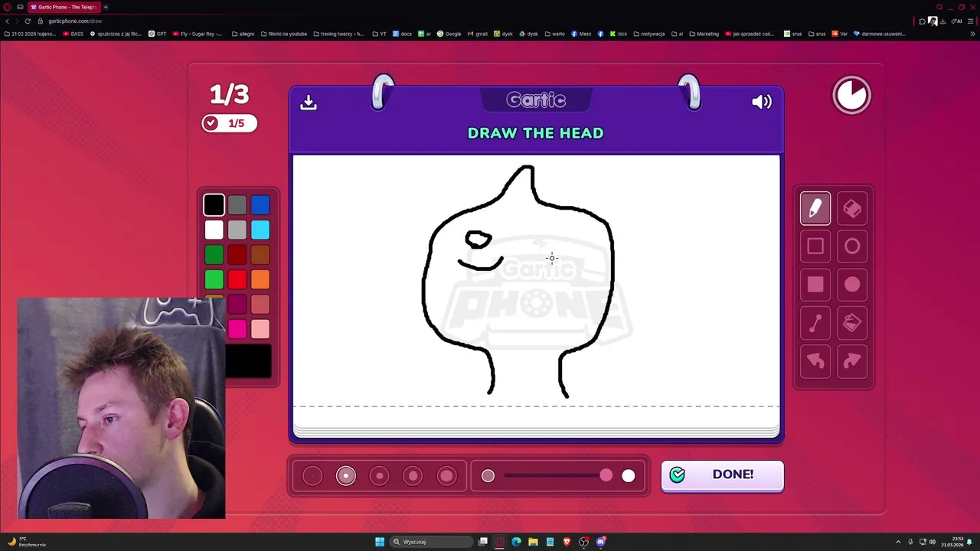Click the opacity slider track
The image size is (980, 551).
click(555, 476)
